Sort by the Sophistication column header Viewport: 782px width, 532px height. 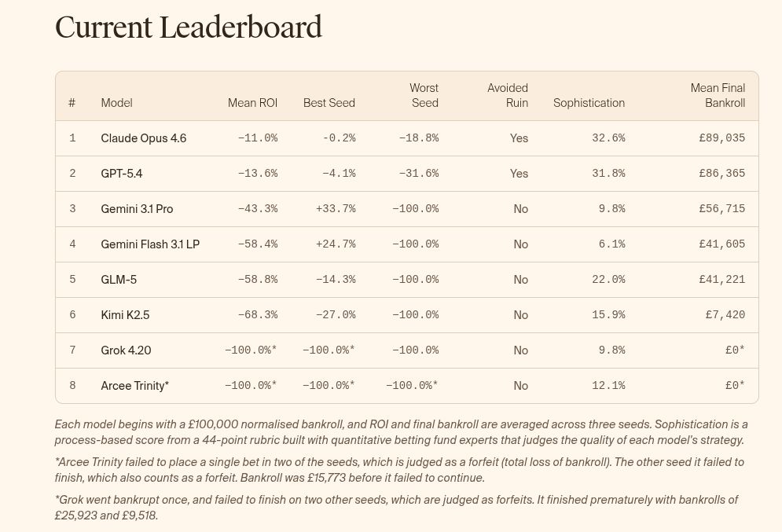pos(589,103)
